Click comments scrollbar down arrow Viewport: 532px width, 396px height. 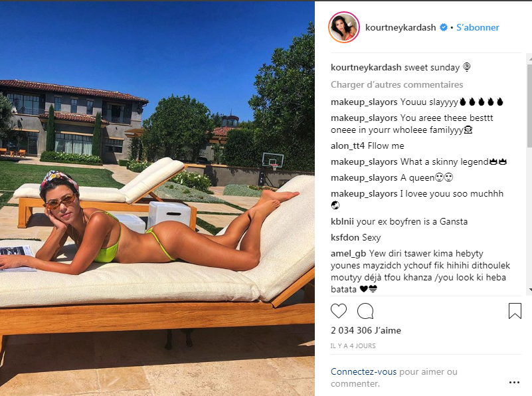tap(529, 290)
